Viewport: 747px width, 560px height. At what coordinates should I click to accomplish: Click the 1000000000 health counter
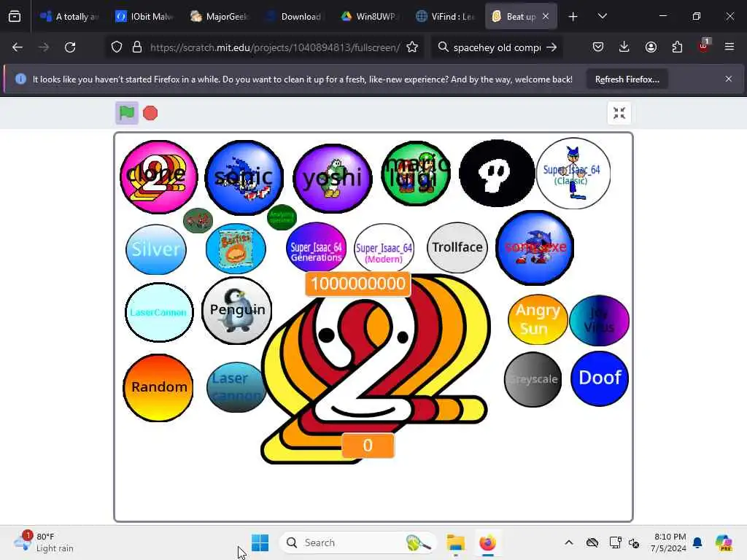(x=357, y=284)
